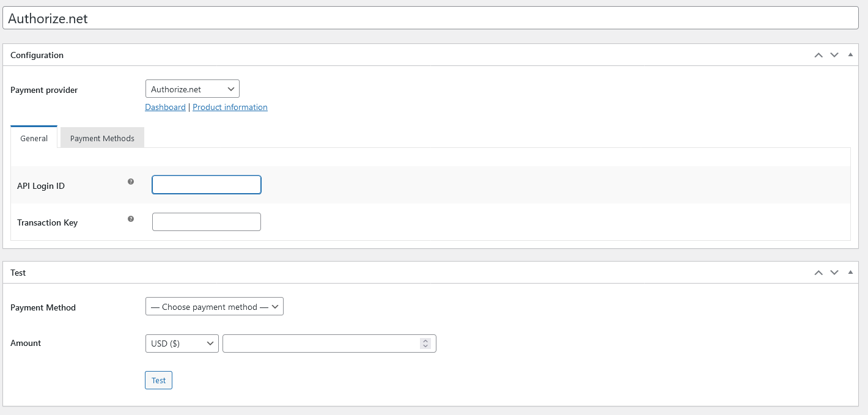Move Configuration panel up arrow
Image resolution: width=868 pixels, height=415 pixels.
[818, 55]
